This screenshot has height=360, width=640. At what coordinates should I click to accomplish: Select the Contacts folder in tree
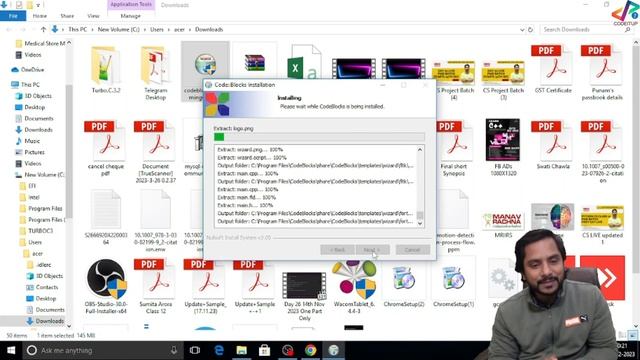42,287
